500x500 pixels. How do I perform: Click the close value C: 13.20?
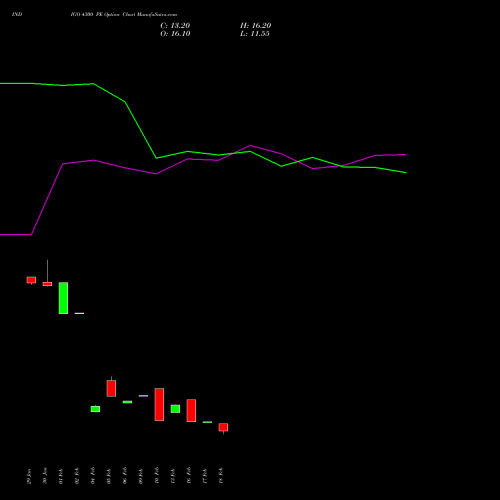(x=175, y=26)
